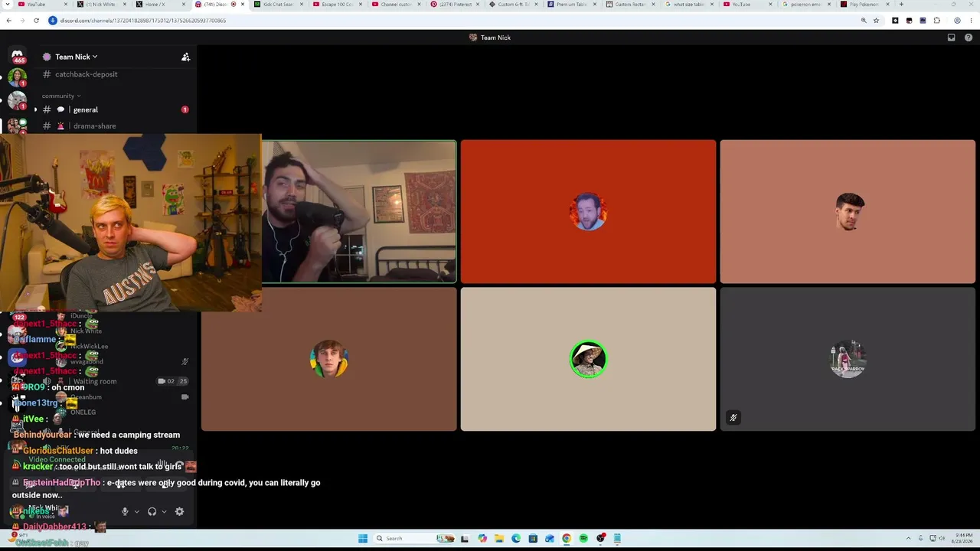Expand the Team Nick server menu
The height and width of the screenshot is (551, 980).
pyautogui.click(x=76, y=57)
